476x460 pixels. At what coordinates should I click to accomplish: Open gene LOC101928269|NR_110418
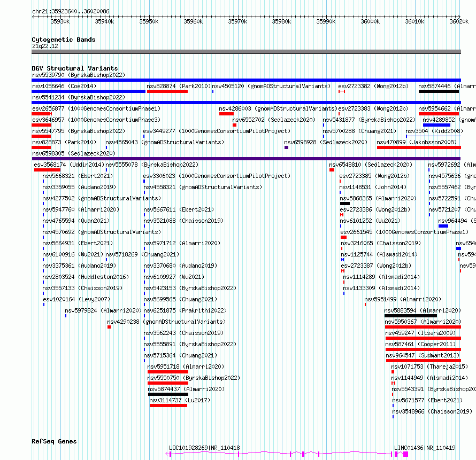pos(204,448)
